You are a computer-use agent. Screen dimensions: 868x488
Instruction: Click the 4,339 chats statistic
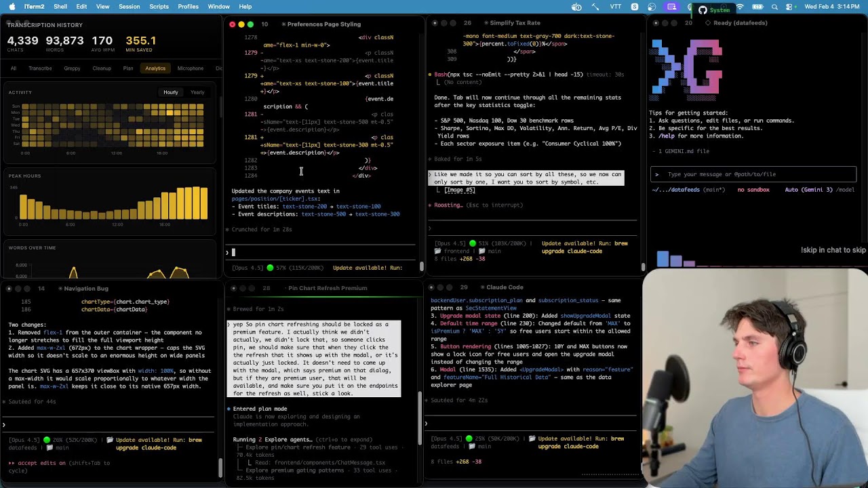click(22, 41)
